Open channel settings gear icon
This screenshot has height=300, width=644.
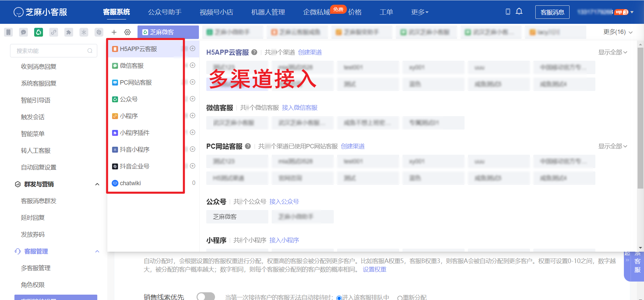[x=127, y=32]
